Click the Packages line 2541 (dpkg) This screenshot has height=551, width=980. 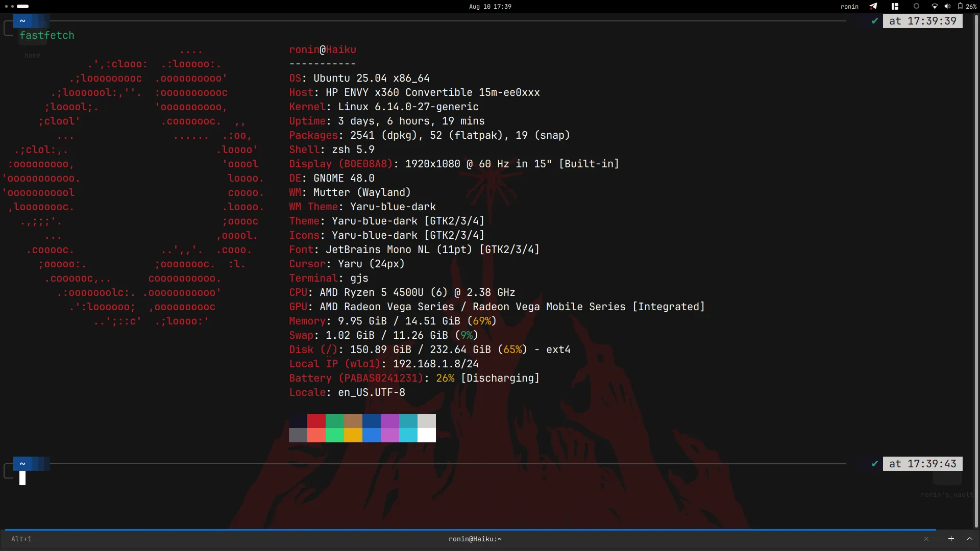(429, 135)
